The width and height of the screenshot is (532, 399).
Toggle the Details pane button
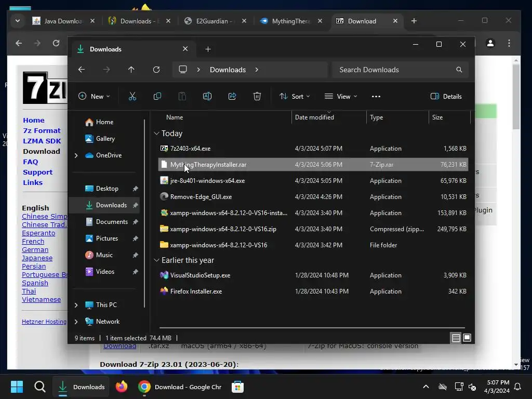[x=446, y=96]
